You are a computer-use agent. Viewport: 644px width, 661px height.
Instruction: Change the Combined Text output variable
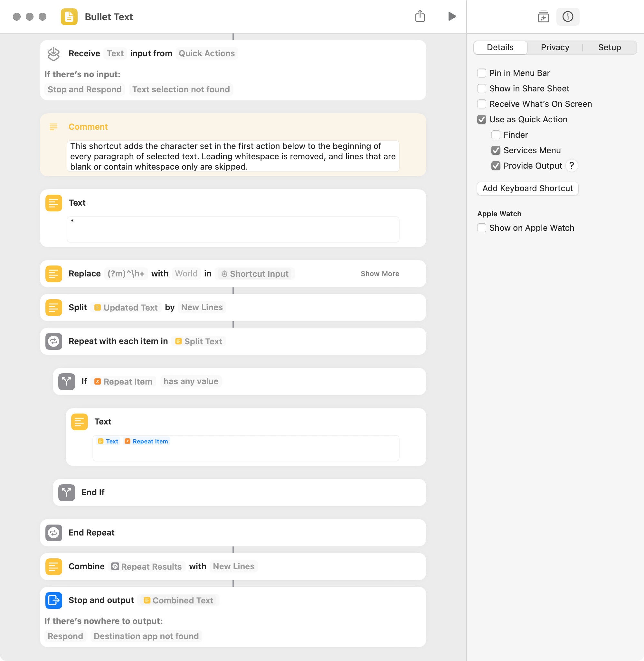click(x=178, y=600)
